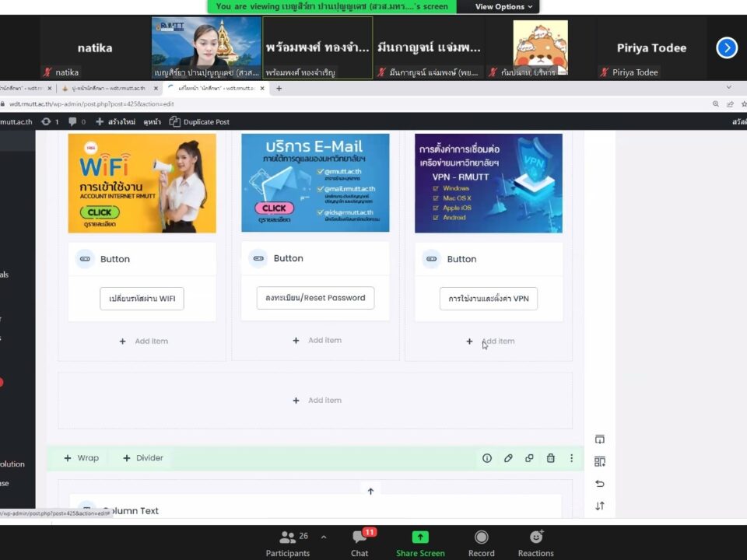
Task: Click the เปลี่ยนรหัสผ่าน WIFI button
Action: (x=142, y=299)
